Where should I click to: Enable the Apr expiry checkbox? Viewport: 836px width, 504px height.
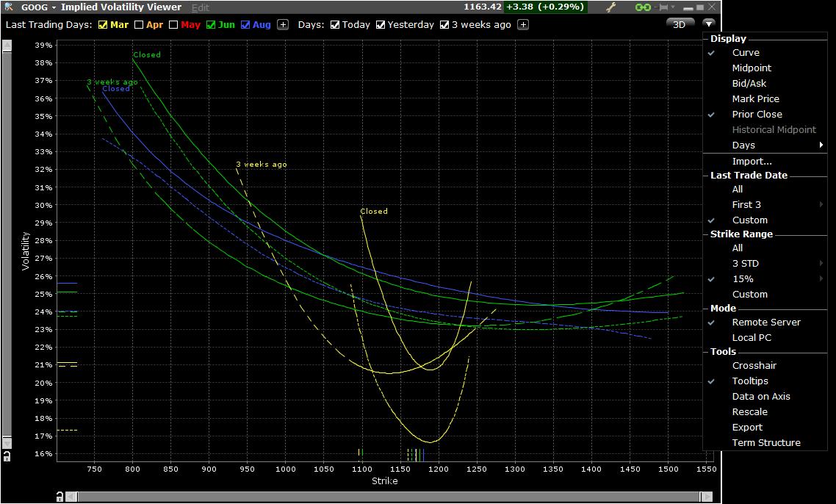coord(138,24)
